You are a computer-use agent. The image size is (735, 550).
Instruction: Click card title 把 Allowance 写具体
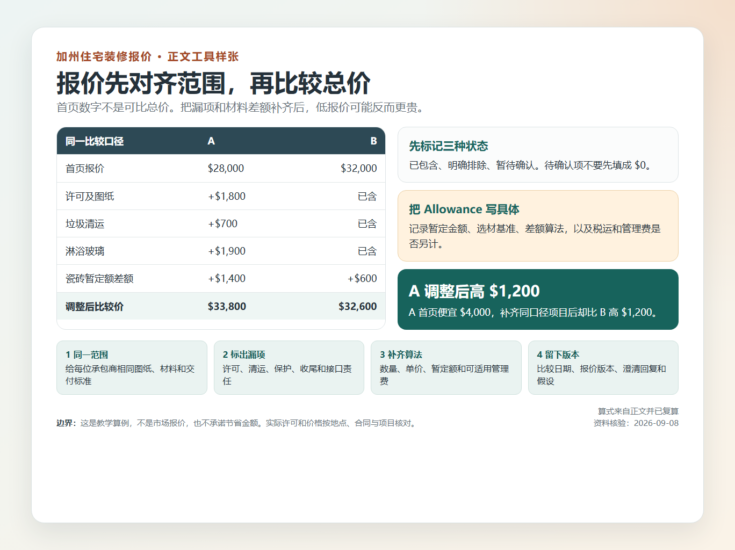click(x=464, y=209)
